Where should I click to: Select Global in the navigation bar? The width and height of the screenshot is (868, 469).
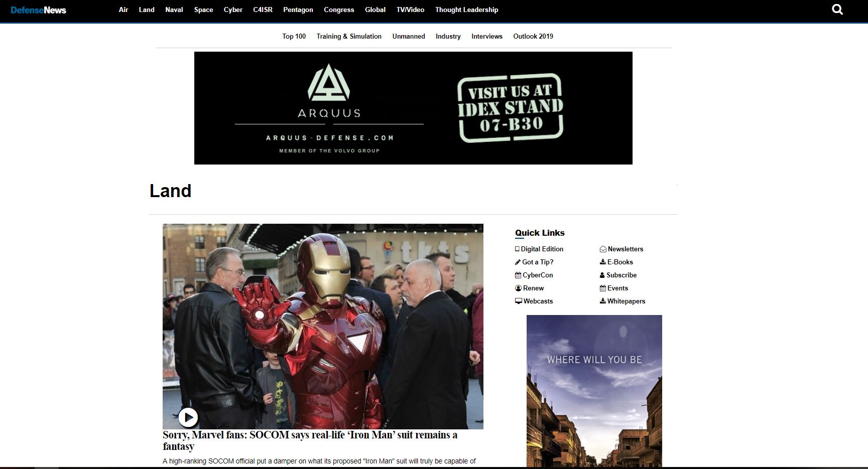[x=375, y=10]
